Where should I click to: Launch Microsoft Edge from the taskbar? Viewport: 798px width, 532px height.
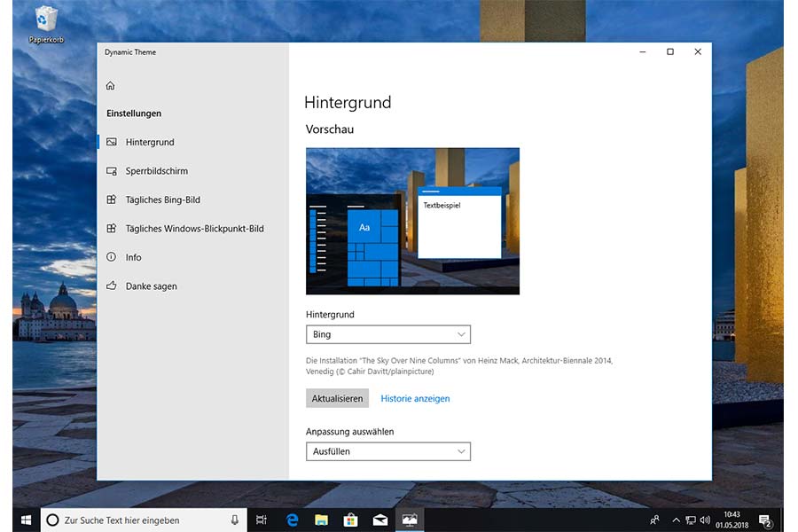coord(292,520)
